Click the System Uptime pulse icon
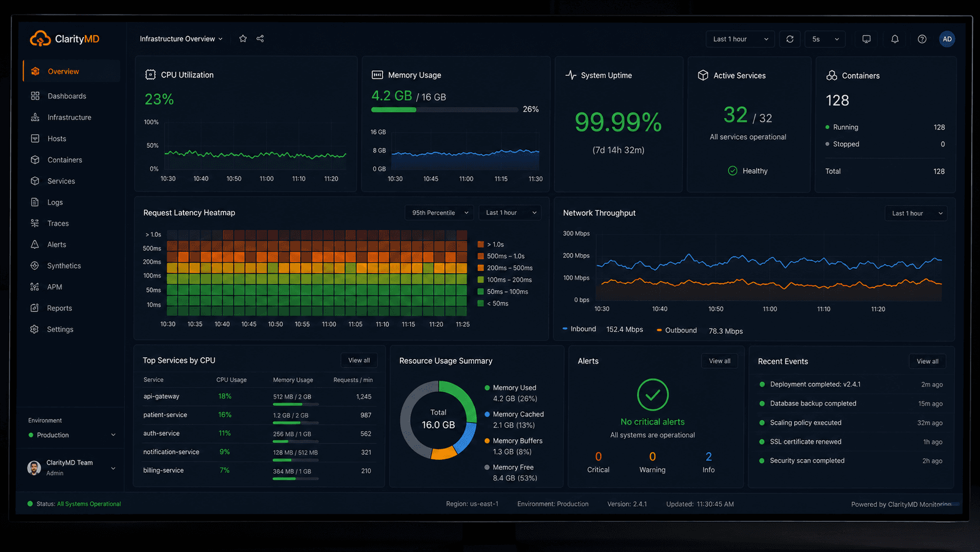The height and width of the screenshot is (552, 980). 571,75
